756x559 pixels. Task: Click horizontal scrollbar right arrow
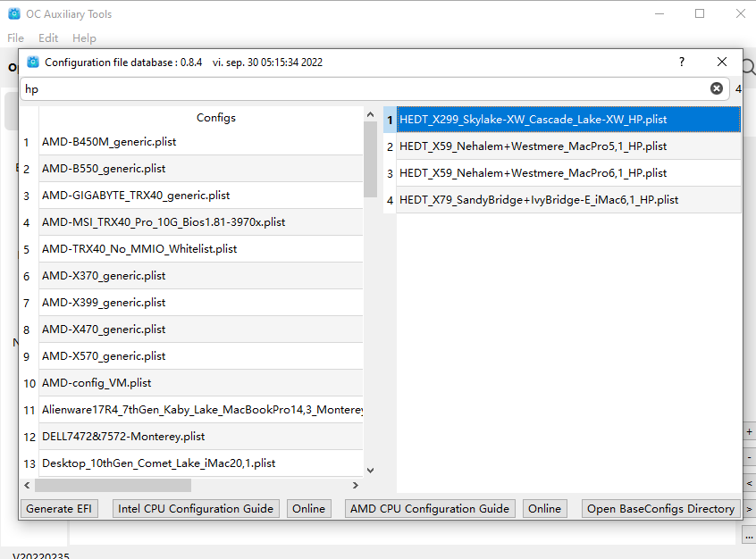point(356,485)
